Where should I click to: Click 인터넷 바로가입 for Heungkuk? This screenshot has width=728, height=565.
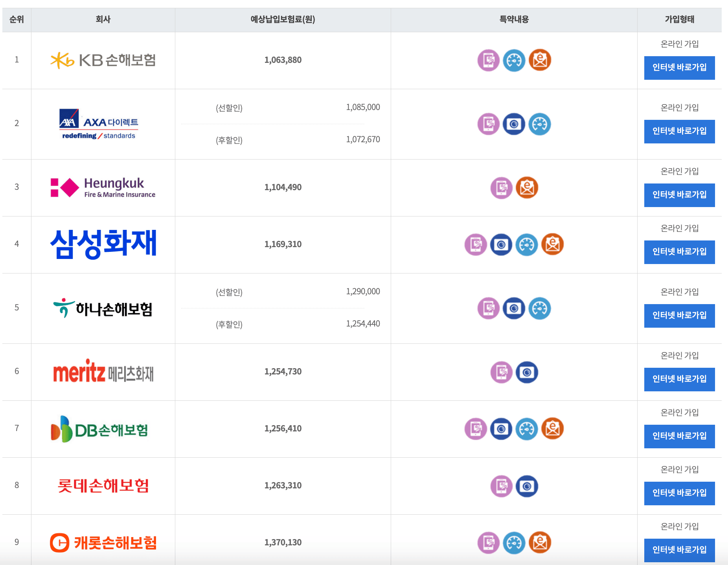pyautogui.click(x=679, y=195)
